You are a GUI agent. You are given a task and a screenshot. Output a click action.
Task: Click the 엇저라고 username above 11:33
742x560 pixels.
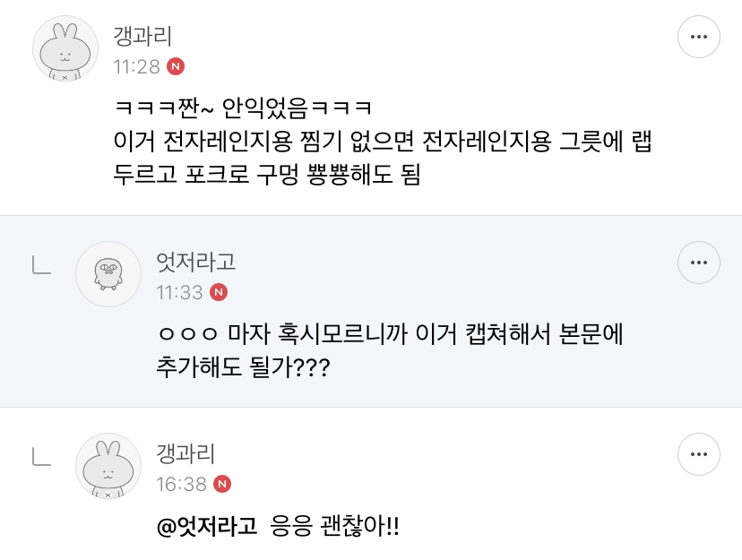click(196, 262)
